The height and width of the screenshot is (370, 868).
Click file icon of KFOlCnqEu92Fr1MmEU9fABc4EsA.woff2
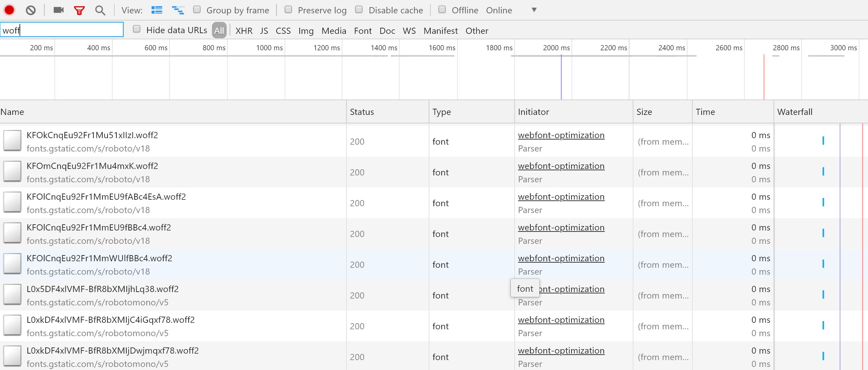click(x=12, y=202)
